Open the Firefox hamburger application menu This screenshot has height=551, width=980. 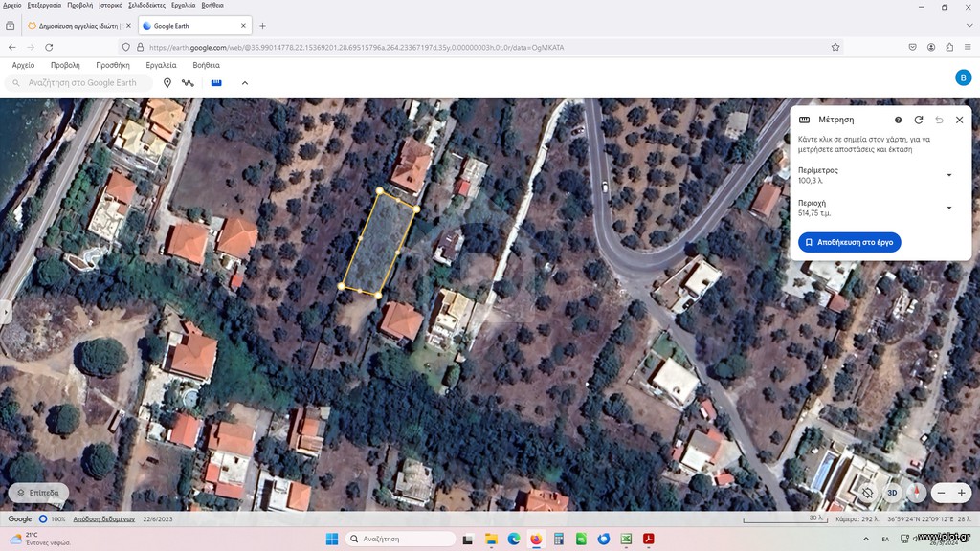(x=968, y=47)
